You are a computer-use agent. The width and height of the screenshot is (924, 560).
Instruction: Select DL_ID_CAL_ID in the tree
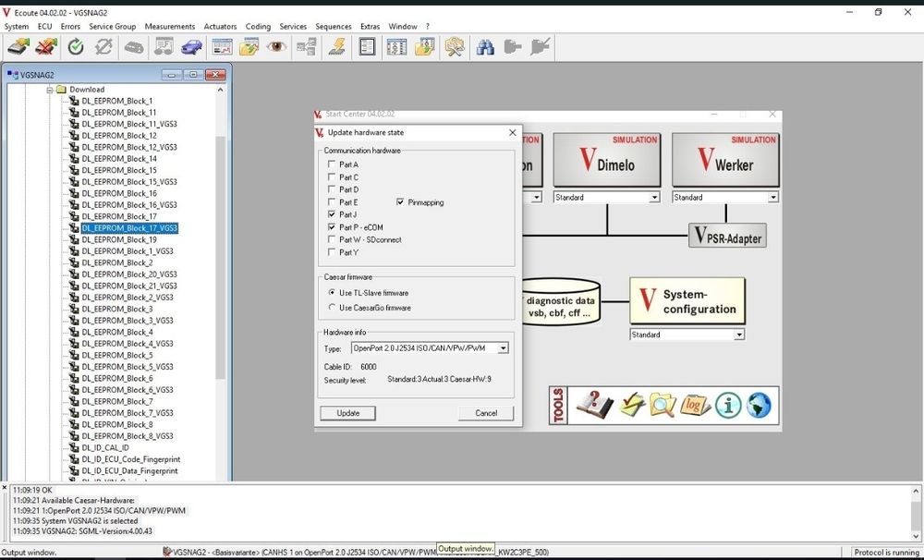pyautogui.click(x=105, y=448)
